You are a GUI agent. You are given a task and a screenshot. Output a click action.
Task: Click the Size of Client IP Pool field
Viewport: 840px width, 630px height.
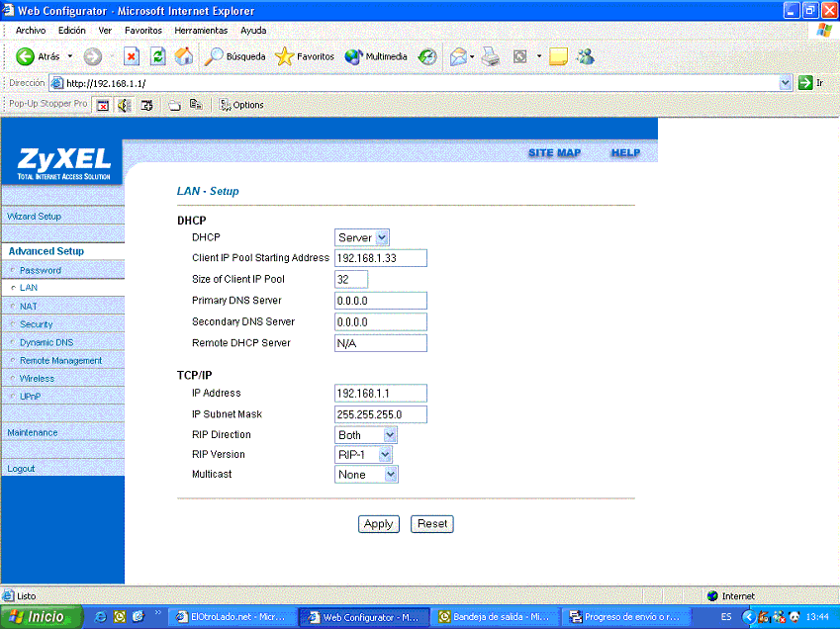point(351,279)
